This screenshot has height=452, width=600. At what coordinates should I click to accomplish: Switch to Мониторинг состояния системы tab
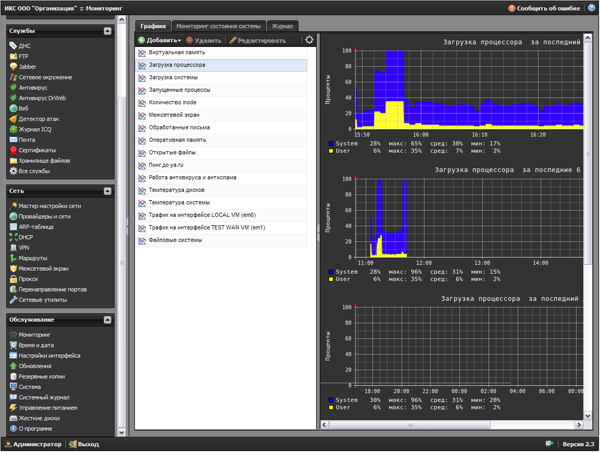pyautogui.click(x=219, y=25)
